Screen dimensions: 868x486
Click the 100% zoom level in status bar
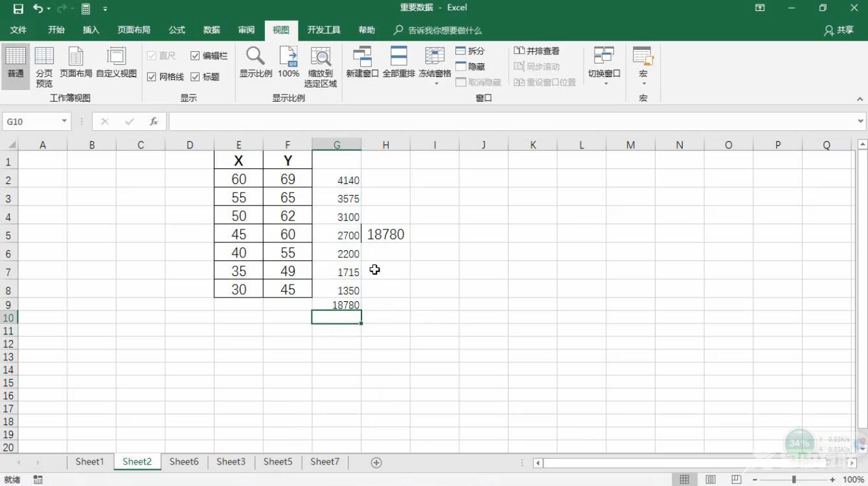tap(854, 480)
